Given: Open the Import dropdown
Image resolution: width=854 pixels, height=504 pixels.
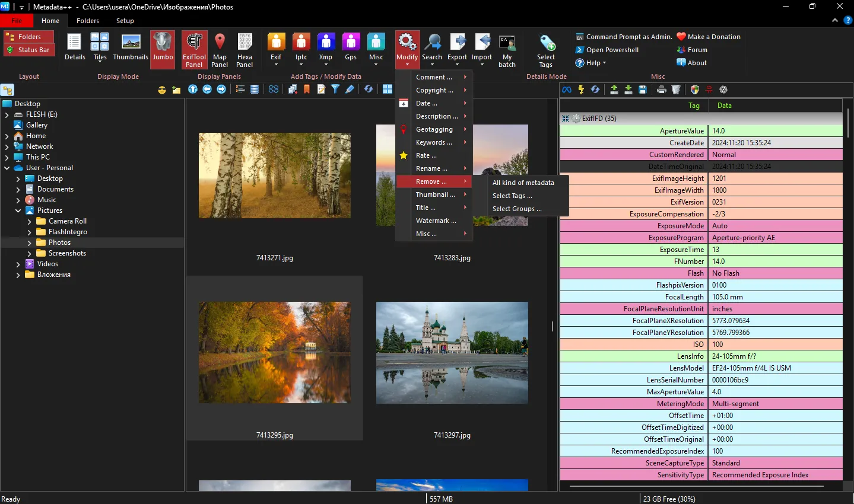Looking at the screenshot, I should [x=482, y=50].
